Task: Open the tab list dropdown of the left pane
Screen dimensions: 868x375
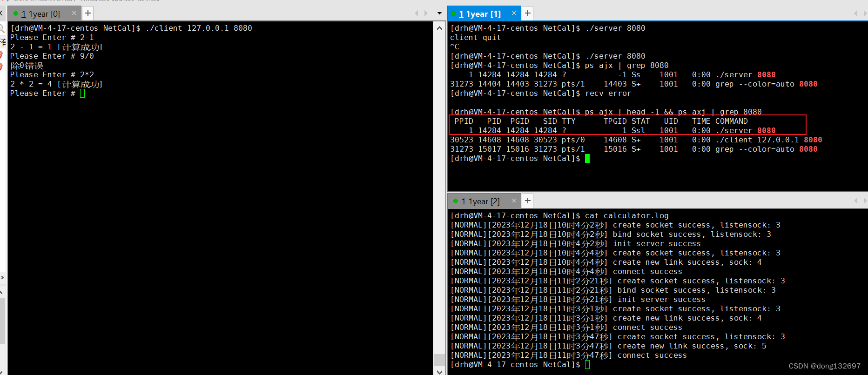Action: pos(439,13)
